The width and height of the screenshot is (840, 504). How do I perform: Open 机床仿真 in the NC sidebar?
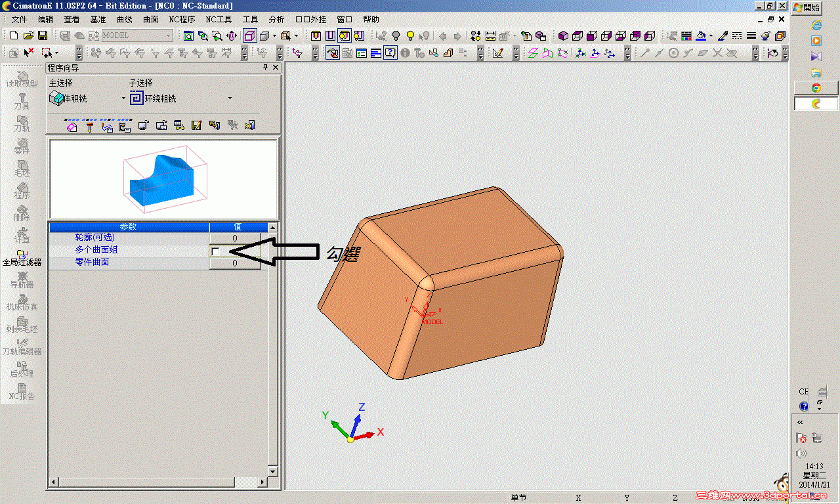[22, 302]
